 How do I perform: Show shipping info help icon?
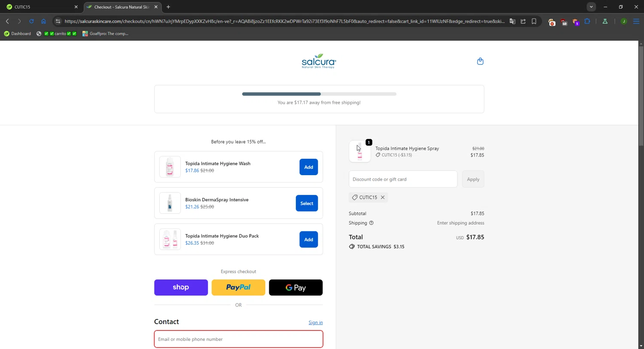[371, 223]
